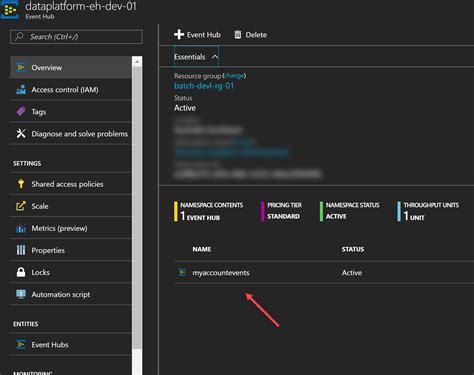Screen dimensions: 474x375
Task: Click the Event Hubs entity icon
Action: point(21,344)
